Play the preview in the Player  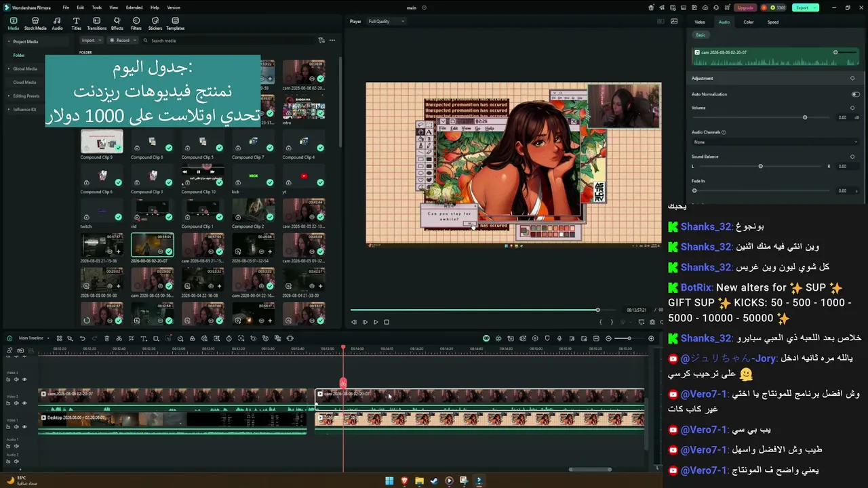click(376, 322)
